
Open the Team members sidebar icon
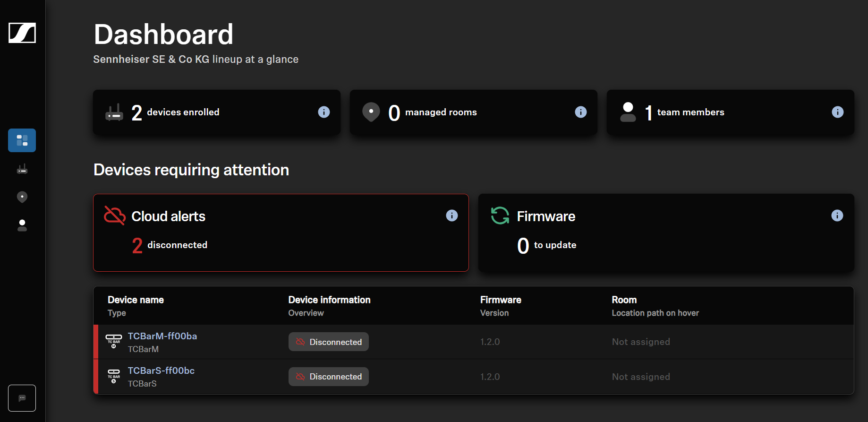point(22,225)
